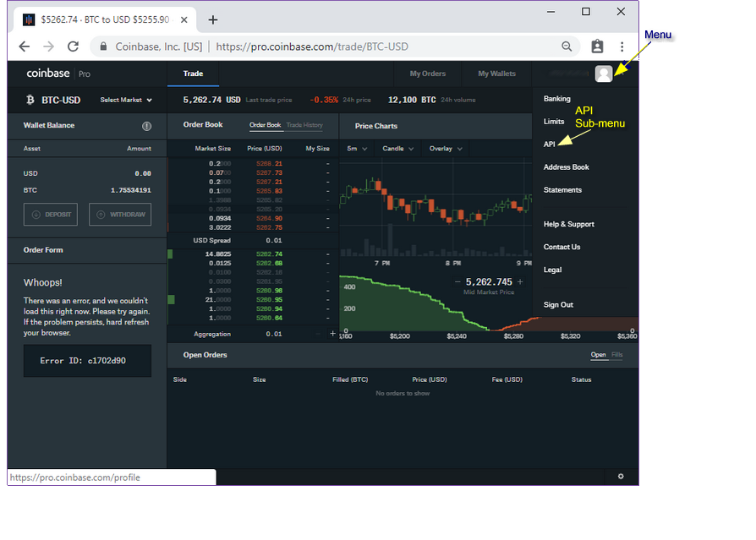Click the zoom magnifier in address bar
The height and width of the screenshot is (540, 756).
point(567,46)
